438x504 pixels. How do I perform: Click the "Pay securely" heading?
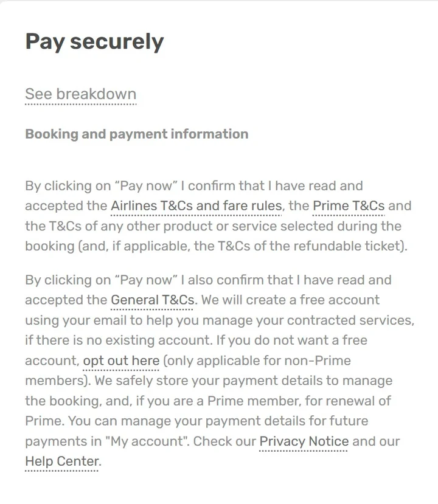(94, 42)
